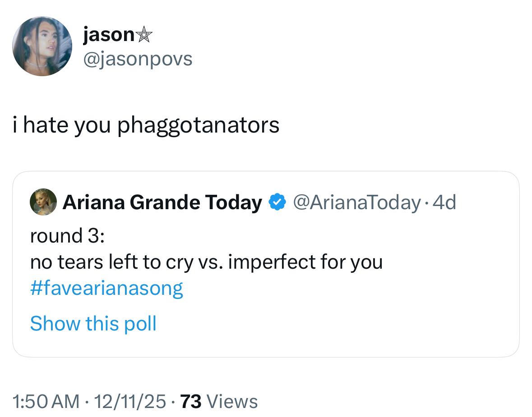
Task: Click the main tweet body text
Action: 146,125
